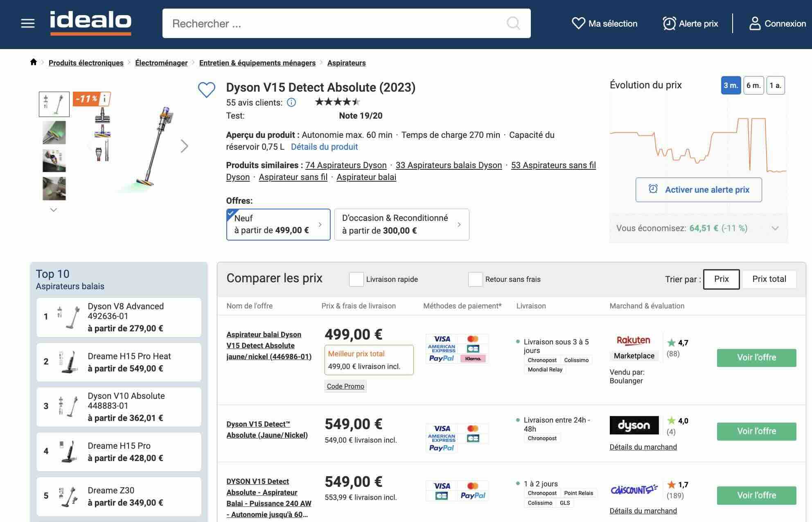Click Voir l'offre for dyson offer
This screenshot has width=812, height=522.
(x=756, y=431)
